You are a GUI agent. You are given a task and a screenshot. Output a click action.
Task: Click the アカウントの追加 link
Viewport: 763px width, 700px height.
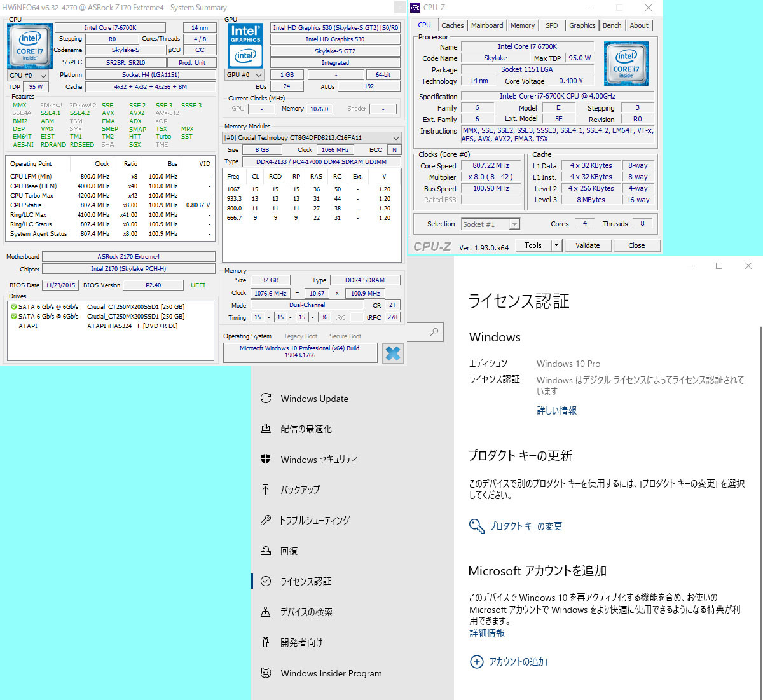click(x=518, y=662)
